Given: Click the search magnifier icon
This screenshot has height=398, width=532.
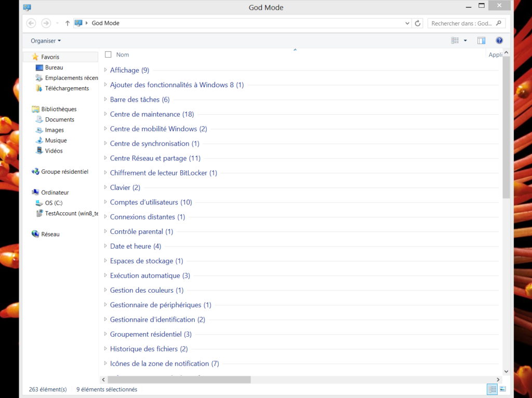Looking at the screenshot, I should (498, 23).
